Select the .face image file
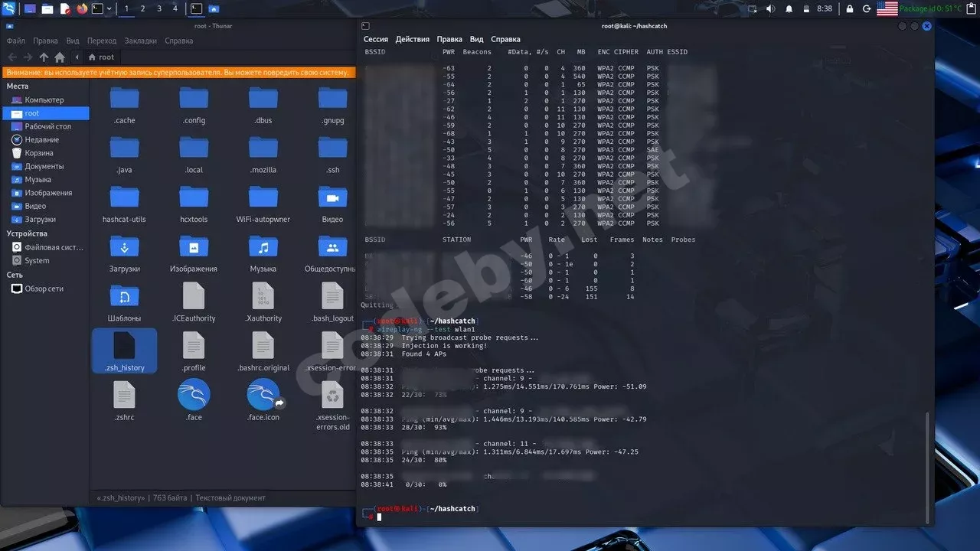Screen dimensions: 980x551 (x=194, y=401)
